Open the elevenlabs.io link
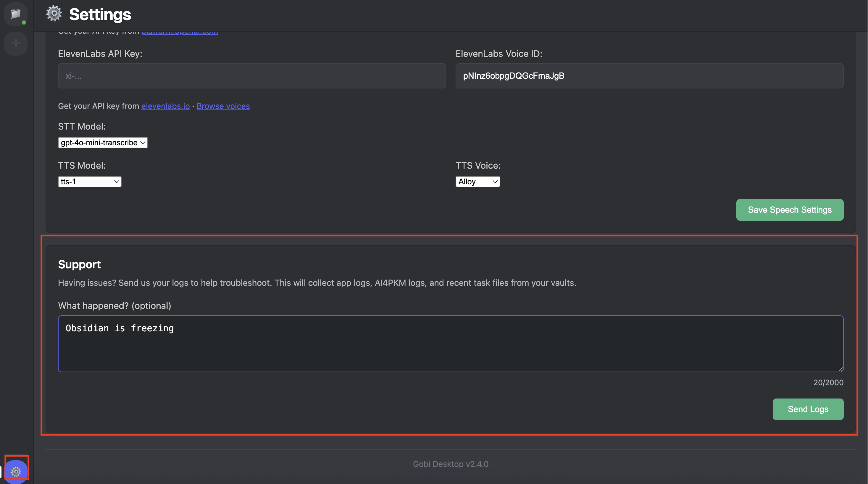868x484 pixels. (x=165, y=106)
